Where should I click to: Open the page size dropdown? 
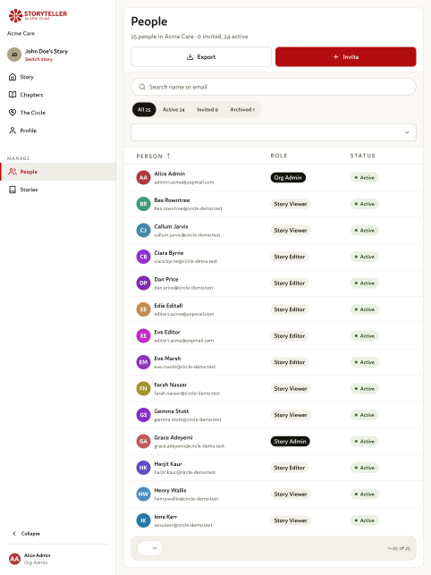point(150,548)
